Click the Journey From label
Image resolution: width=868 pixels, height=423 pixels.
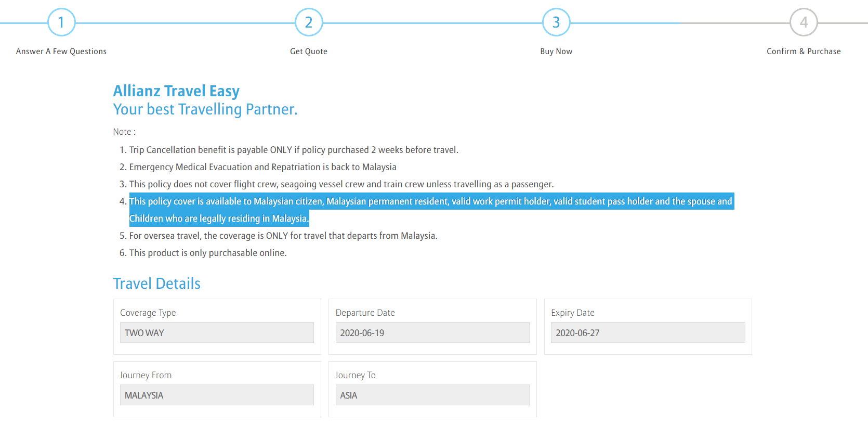(146, 375)
